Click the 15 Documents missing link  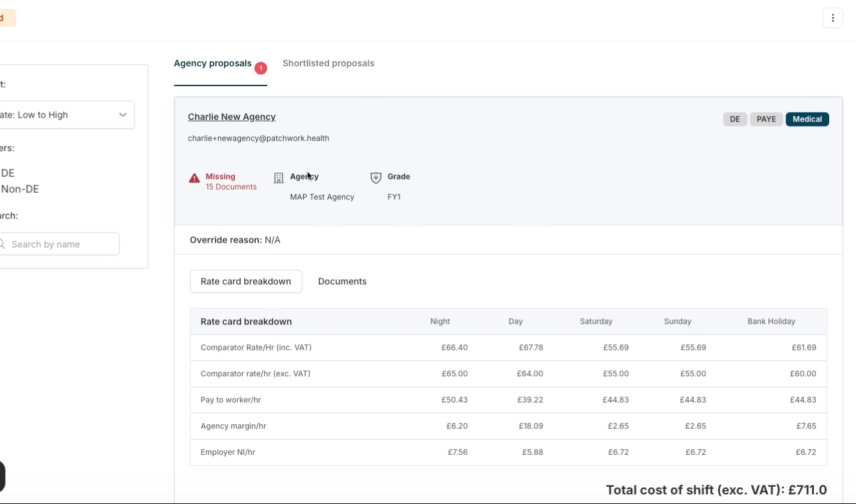pos(231,187)
